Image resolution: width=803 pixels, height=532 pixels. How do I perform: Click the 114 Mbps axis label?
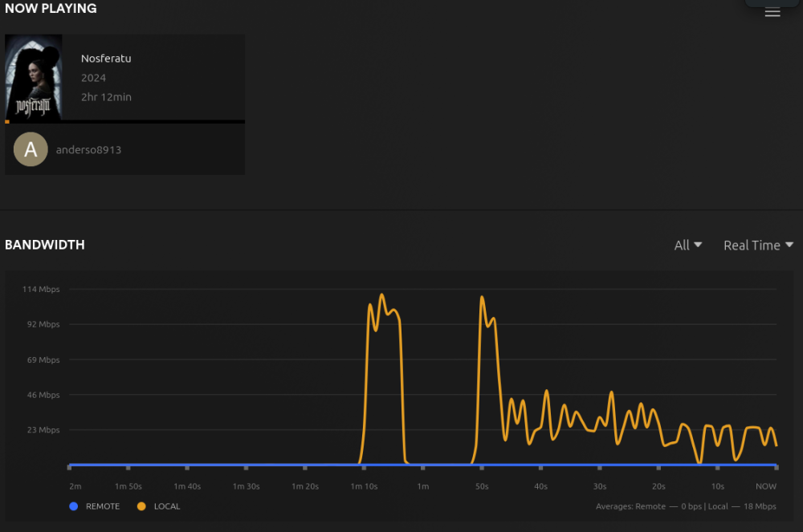(x=40, y=289)
